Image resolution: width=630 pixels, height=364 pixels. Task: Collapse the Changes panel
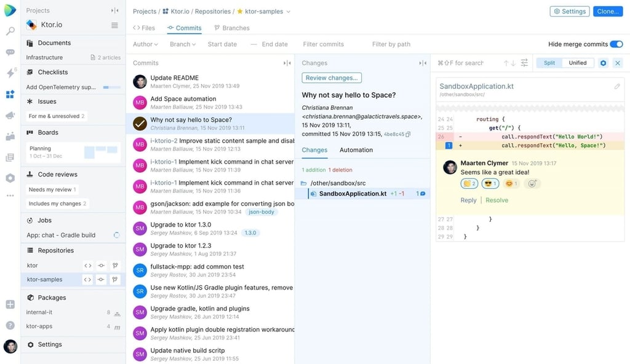423,63
